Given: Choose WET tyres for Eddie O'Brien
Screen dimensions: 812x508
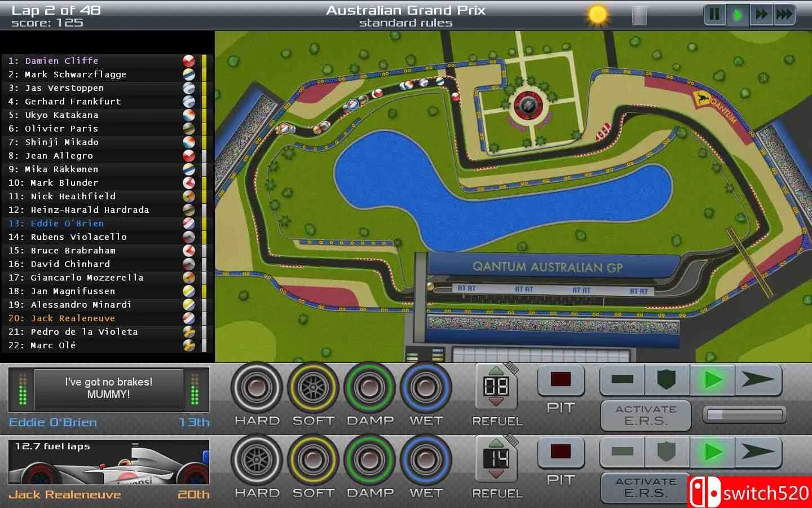Looking at the screenshot, I should click(x=426, y=388).
